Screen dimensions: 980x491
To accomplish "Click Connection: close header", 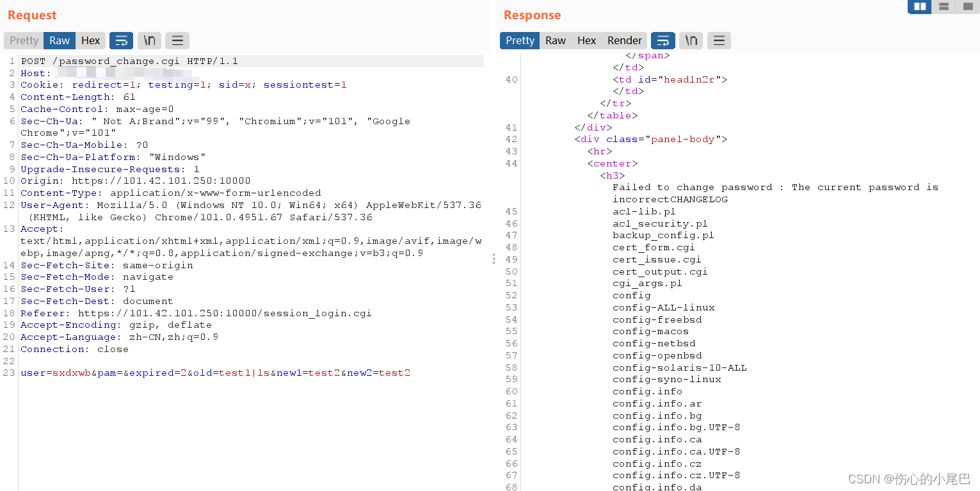I will (x=75, y=350).
